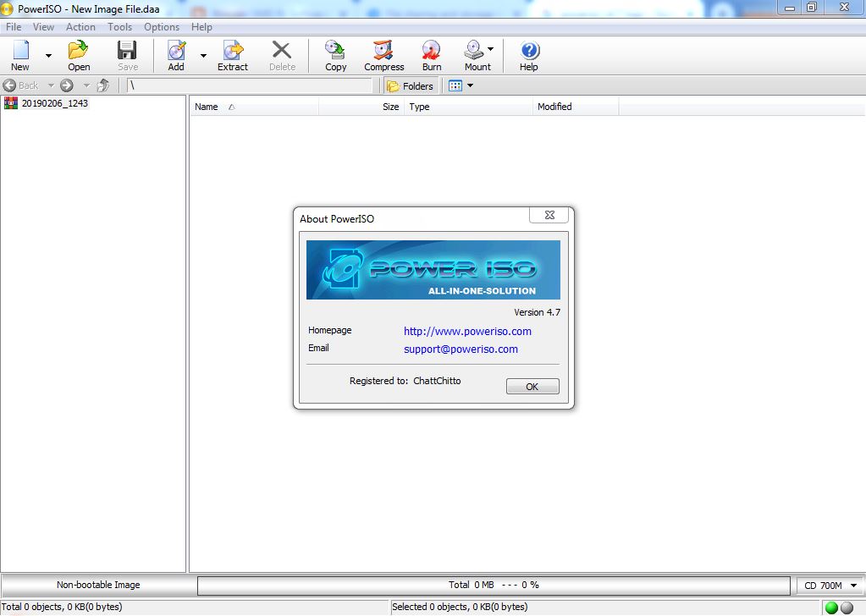The height and width of the screenshot is (616, 866).
Task: Open the Tools menu
Action: (x=119, y=26)
